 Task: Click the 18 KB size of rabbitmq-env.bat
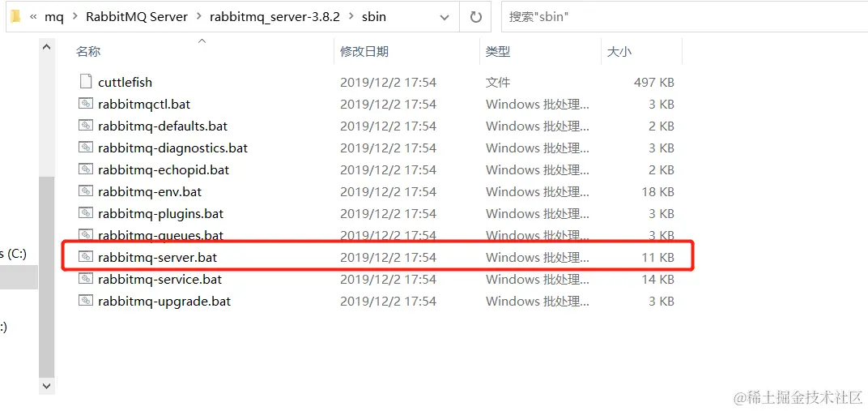click(657, 191)
